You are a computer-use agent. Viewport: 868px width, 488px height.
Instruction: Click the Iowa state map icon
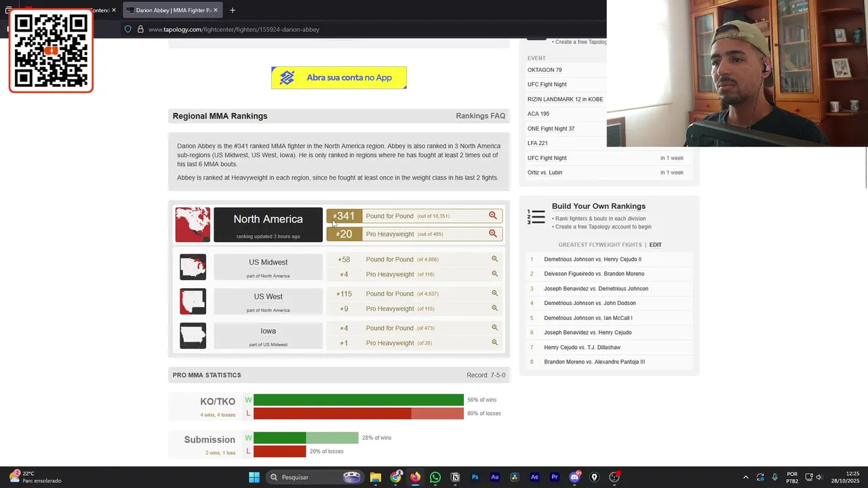(193, 335)
